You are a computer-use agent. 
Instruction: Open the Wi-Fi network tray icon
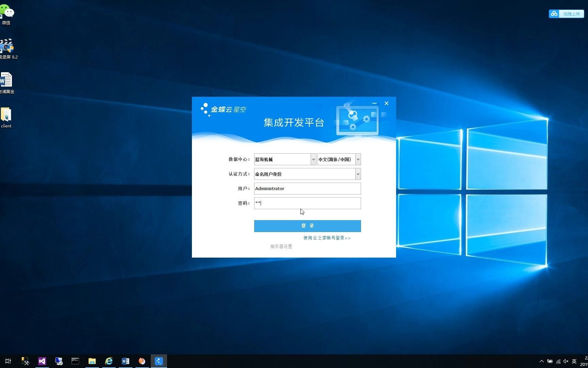[558, 361]
